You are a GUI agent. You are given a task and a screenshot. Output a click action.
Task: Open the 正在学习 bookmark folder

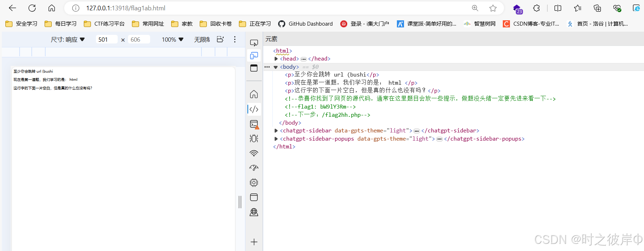(x=255, y=24)
